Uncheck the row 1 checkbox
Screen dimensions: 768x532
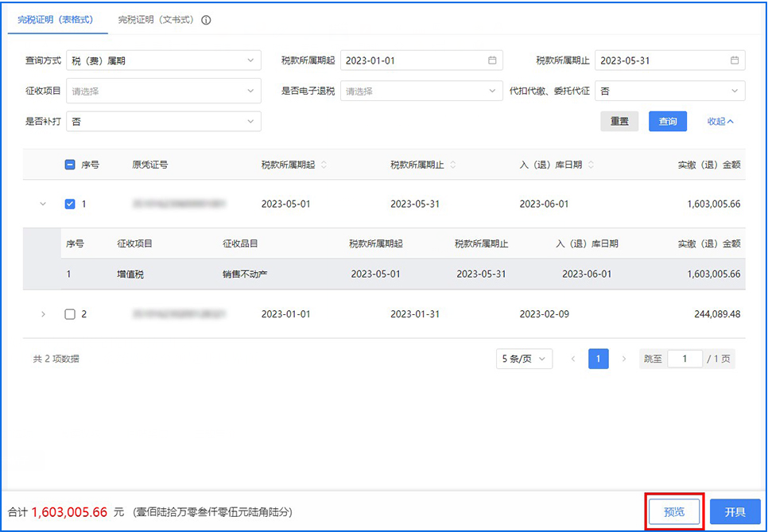[70, 204]
